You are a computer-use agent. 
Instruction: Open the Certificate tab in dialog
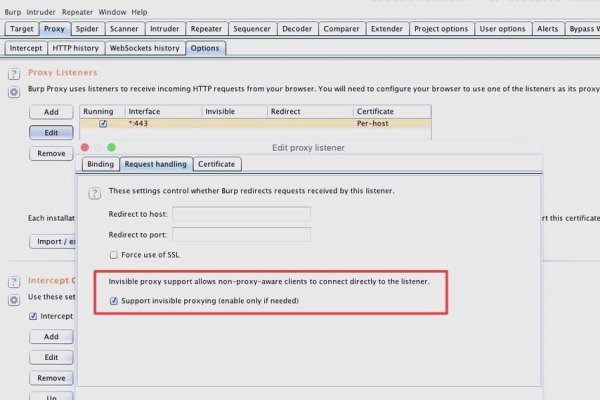click(x=217, y=163)
